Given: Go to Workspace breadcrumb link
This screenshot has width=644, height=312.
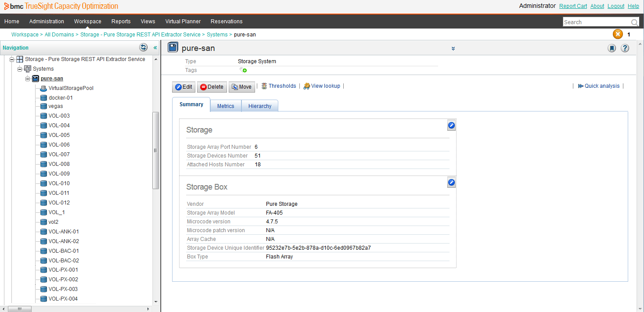Looking at the screenshot, I should click(x=25, y=35).
